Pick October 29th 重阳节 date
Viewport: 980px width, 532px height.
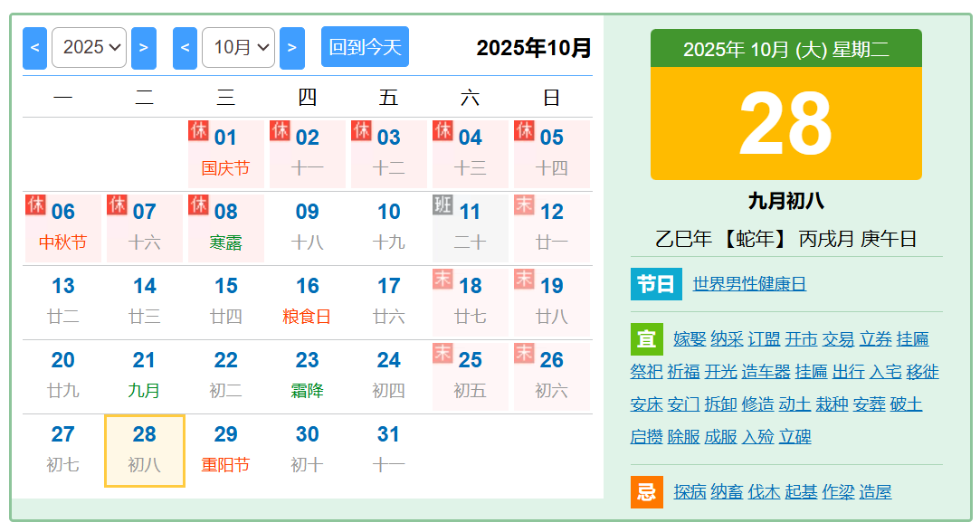(225, 450)
